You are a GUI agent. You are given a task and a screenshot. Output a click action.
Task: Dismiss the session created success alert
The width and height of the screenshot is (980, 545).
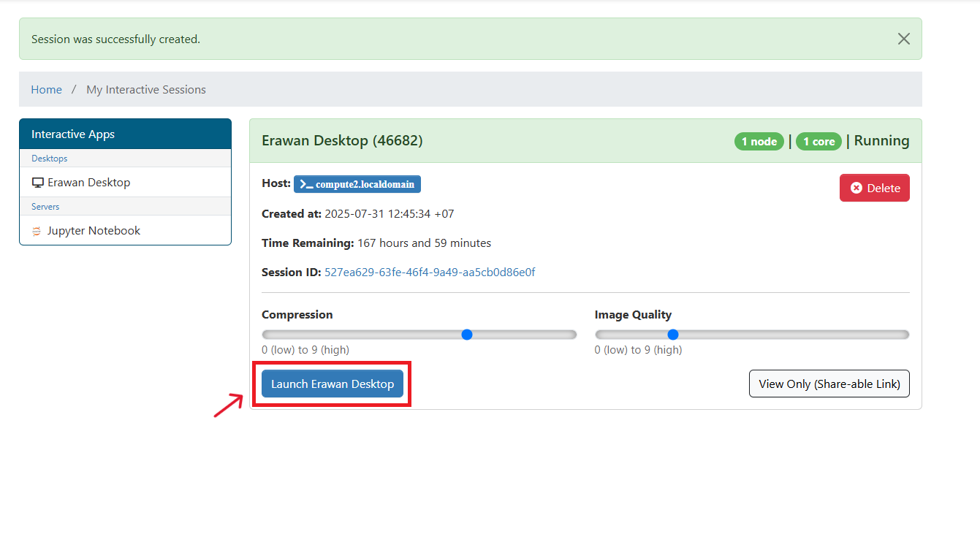pyautogui.click(x=903, y=39)
